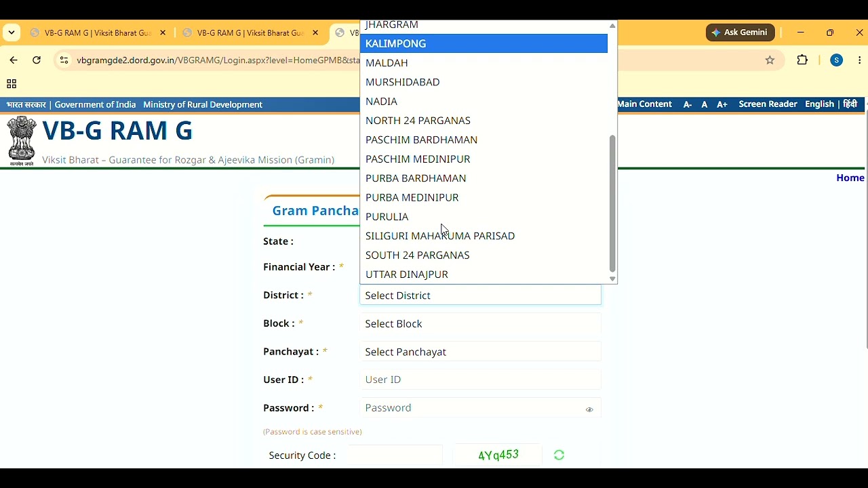Open the Select Block dropdown
Image resolution: width=868 pixels, height=488 pixels.
[480, 323]
